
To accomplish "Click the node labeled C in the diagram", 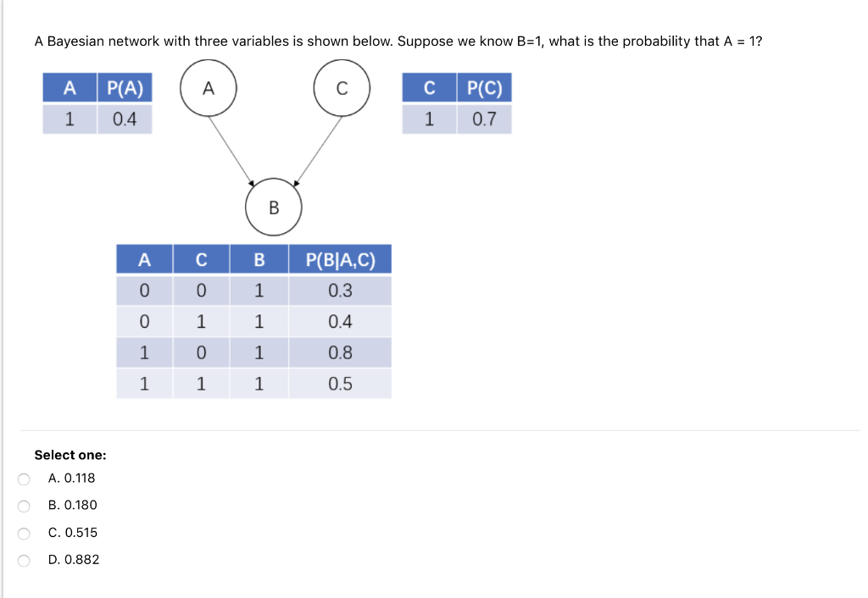I will (x=342, y=88).
